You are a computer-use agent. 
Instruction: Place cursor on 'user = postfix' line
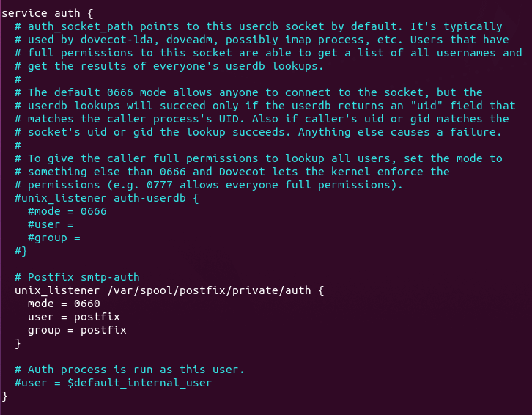click(73, 317)
